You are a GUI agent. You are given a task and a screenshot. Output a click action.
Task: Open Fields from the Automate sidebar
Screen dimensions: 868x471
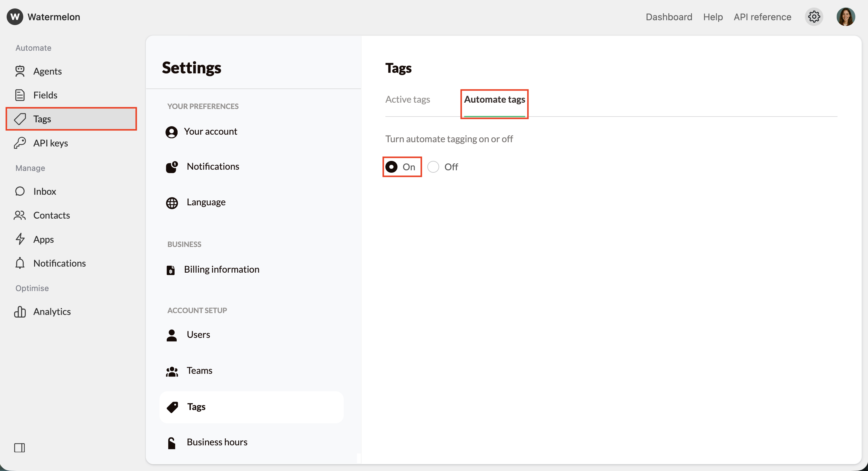point(45,95)
